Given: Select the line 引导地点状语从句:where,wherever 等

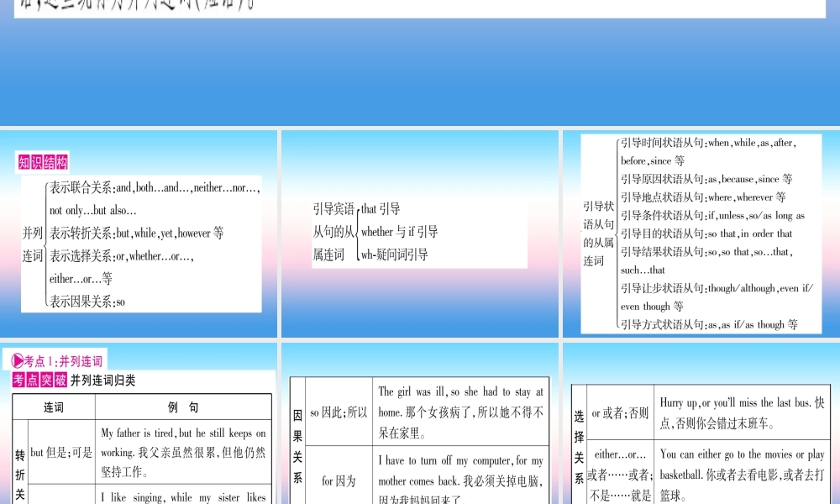Looking at the screenshot, I should point(703,197).
